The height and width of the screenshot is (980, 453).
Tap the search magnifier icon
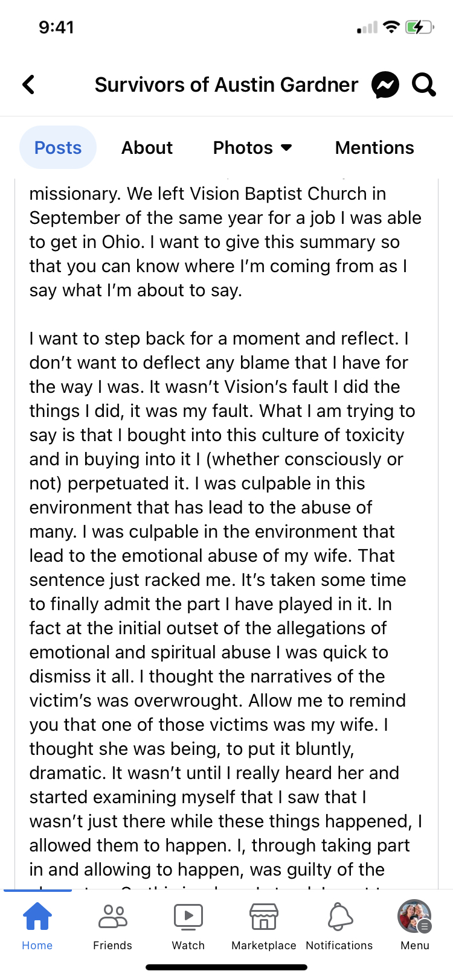tap(424, 84)
